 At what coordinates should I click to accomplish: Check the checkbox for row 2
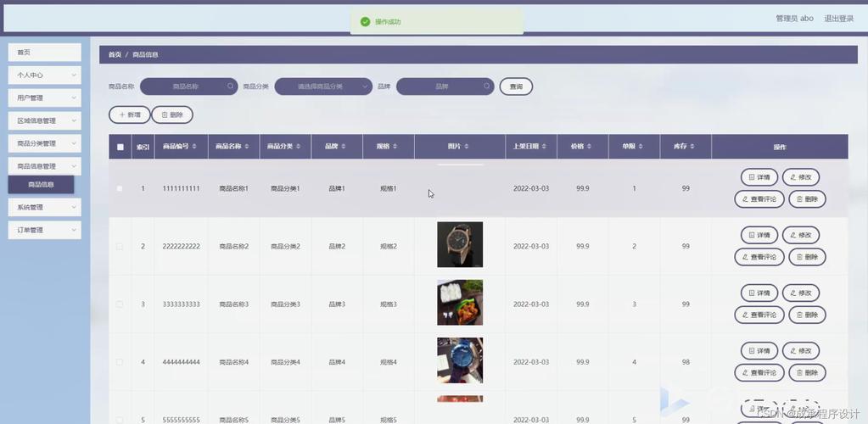120,247
